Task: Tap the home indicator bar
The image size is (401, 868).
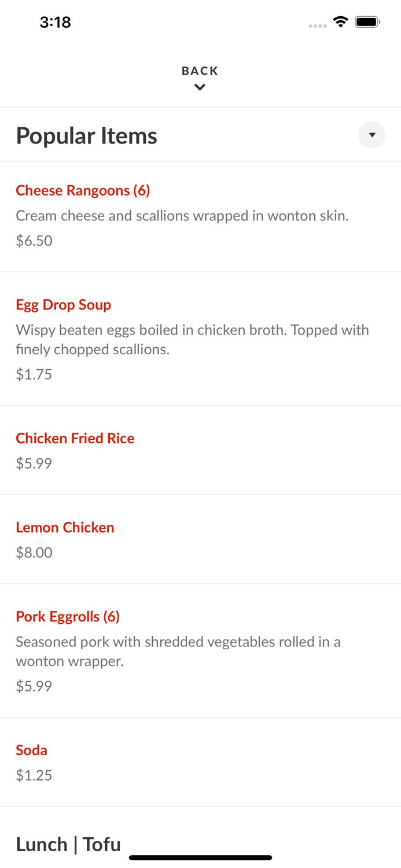Action: pyautogui.click(x=200, y=858)
